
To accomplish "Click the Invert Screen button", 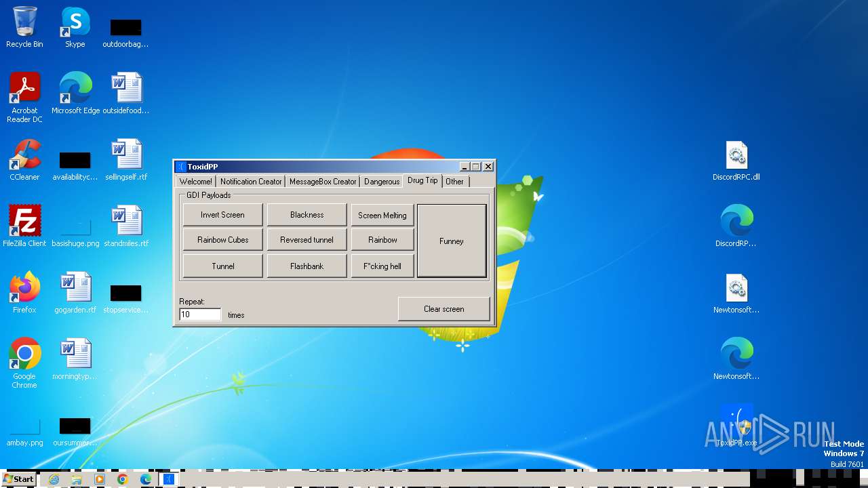I will tap(222, 215).
